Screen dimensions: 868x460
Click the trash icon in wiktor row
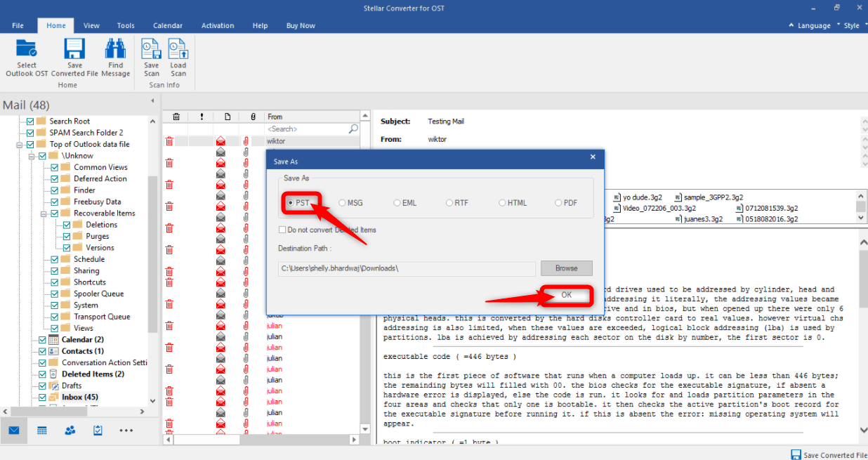click(x=169, y=141)
